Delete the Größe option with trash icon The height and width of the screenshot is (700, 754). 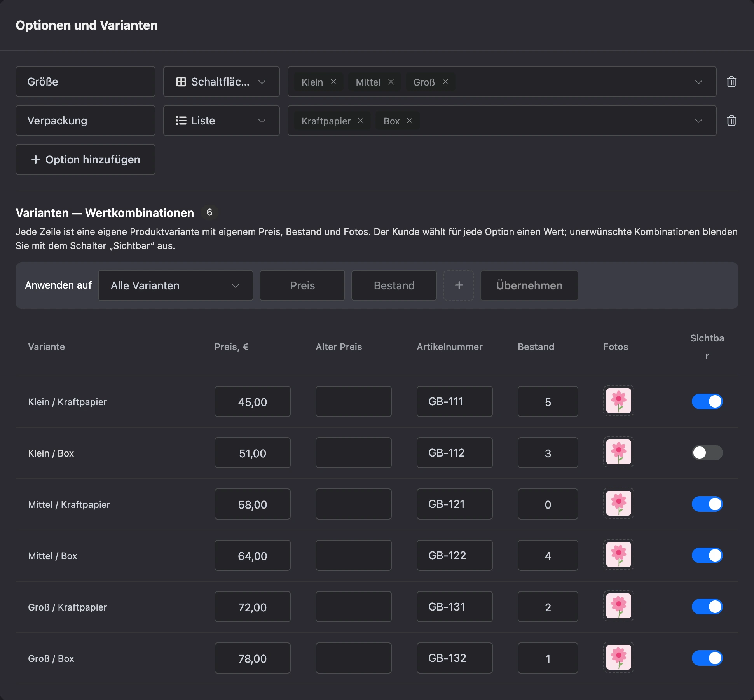[x=731, y=82]
